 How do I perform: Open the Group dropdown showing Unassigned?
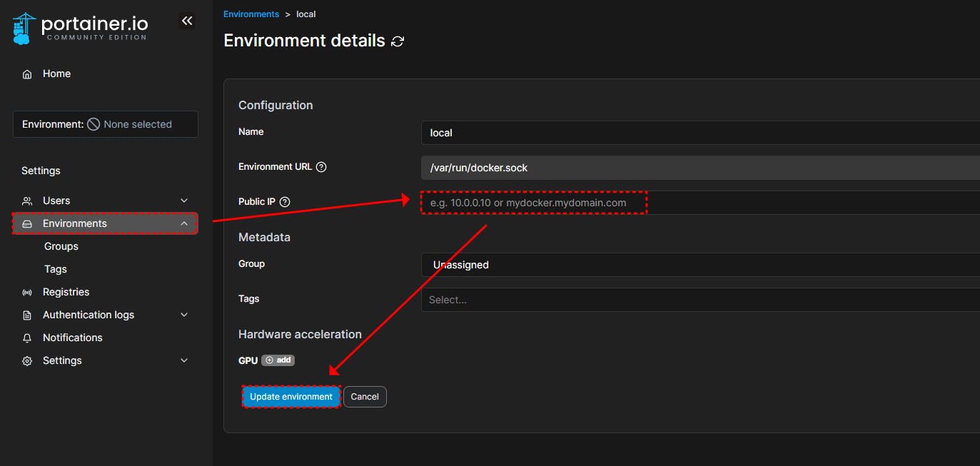pyautogui.click(x=700, y=265)
